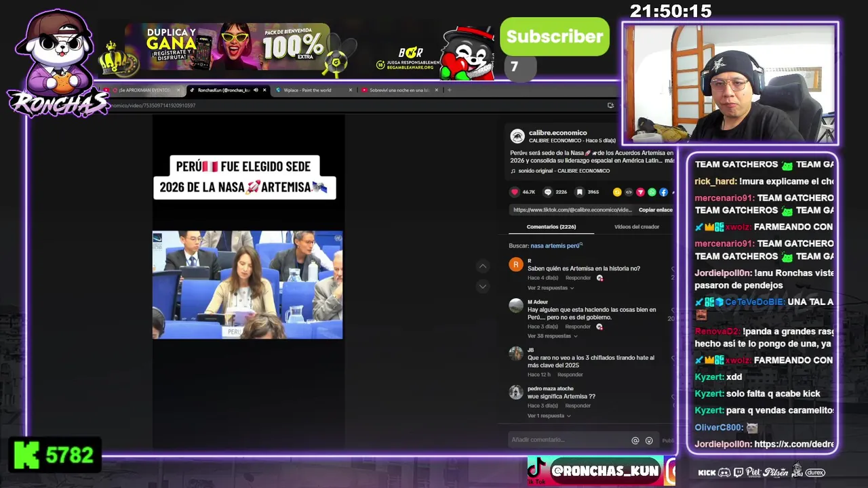Screen dimensions: 868x488
Task: Click the green Subscriber overlay button
Action: [555, 37]
